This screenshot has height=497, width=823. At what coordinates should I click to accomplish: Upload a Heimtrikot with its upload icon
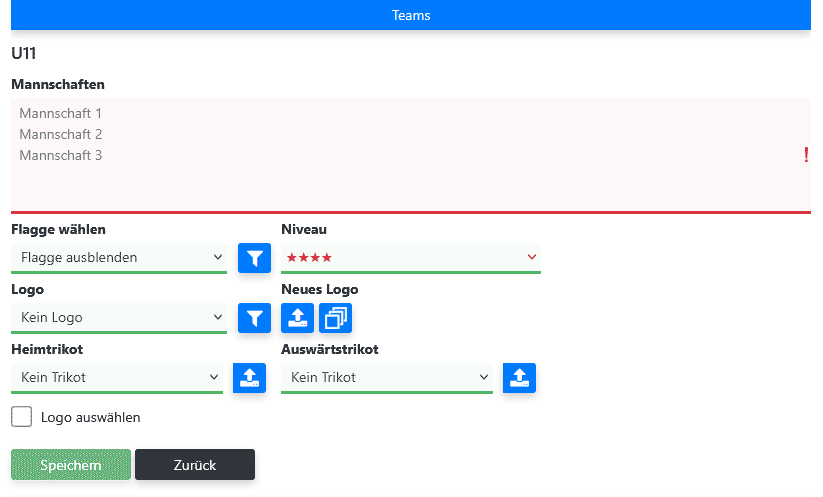point(249,378)
